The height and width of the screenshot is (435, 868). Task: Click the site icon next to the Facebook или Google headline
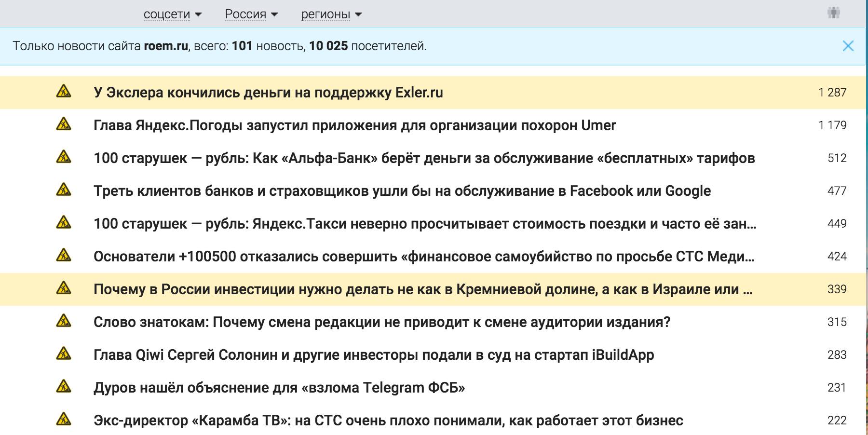click(64, 190)
